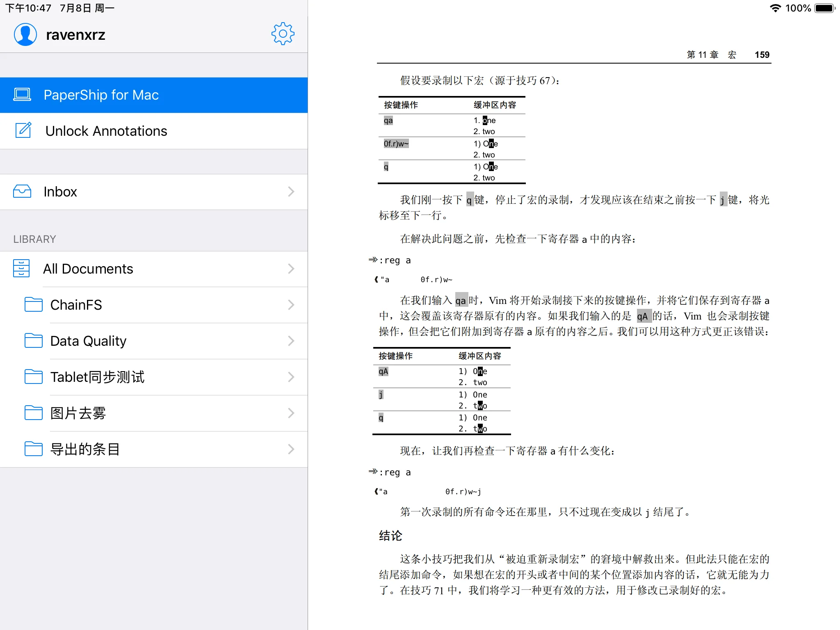
Task: Open ChainFS via the right chevron
Action: click(291, 305)
